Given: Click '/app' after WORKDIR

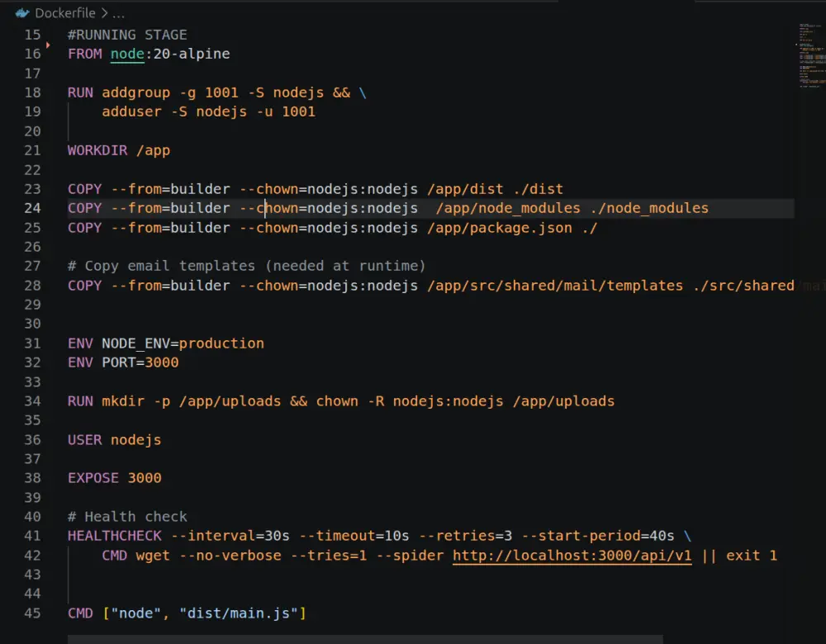Looking at the screenshot, I should (x=154, y=150).
